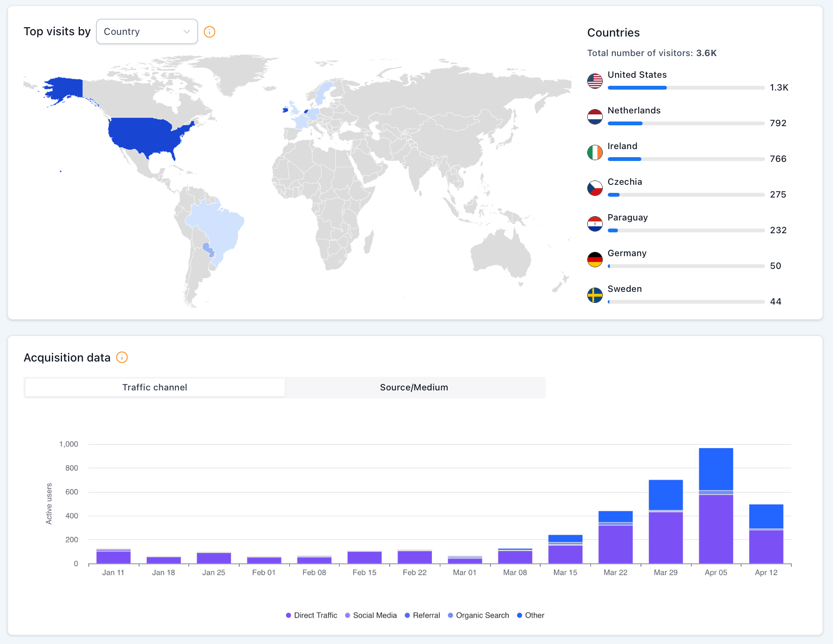Toggle Organic Search in the chart legend
This screenshot has width=833, height=644.
(x=479, y=615)
